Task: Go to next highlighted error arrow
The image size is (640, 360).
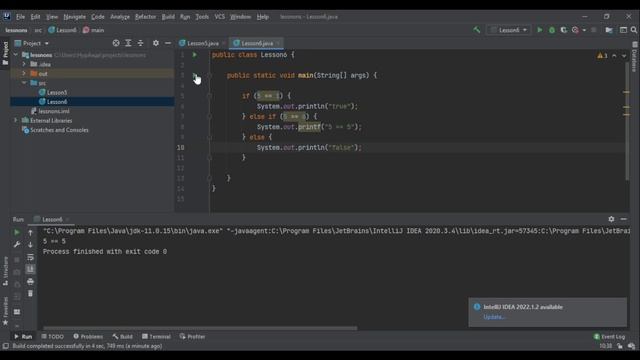Action: (624, 56)
